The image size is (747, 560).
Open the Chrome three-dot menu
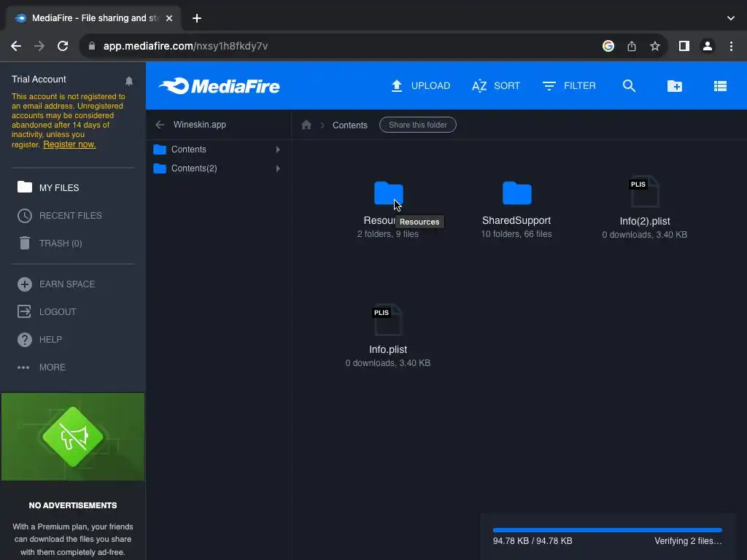(731, 46)
